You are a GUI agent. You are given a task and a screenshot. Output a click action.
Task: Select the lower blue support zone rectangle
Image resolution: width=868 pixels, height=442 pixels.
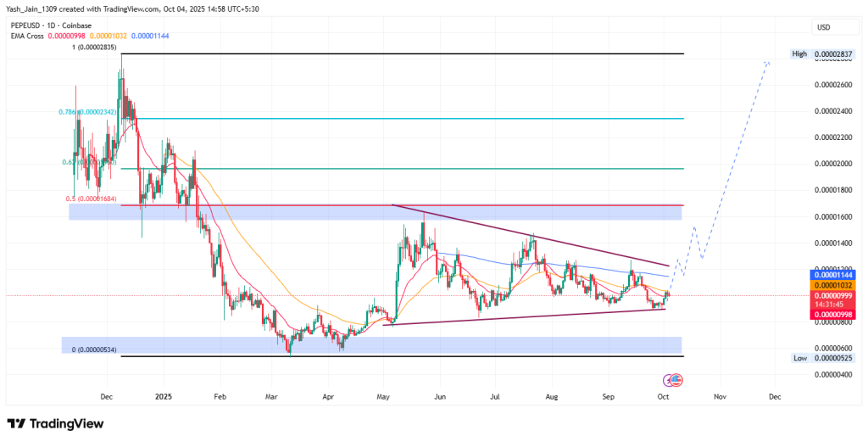(371, 344)
